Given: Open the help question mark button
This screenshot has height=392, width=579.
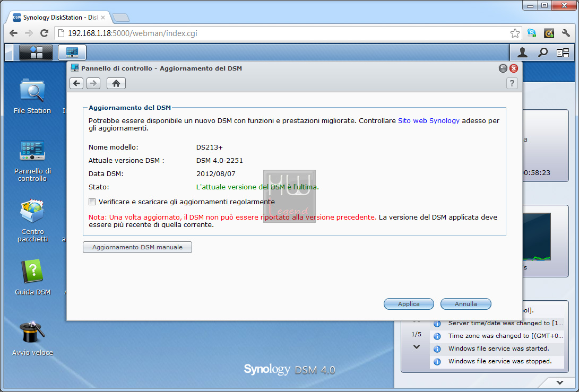Looking at the screenshot, I should [512, 83].
